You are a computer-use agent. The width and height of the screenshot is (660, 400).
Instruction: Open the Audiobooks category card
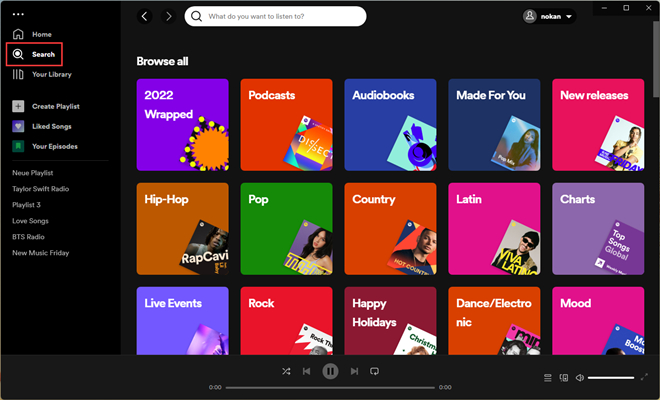coord(390,125)
